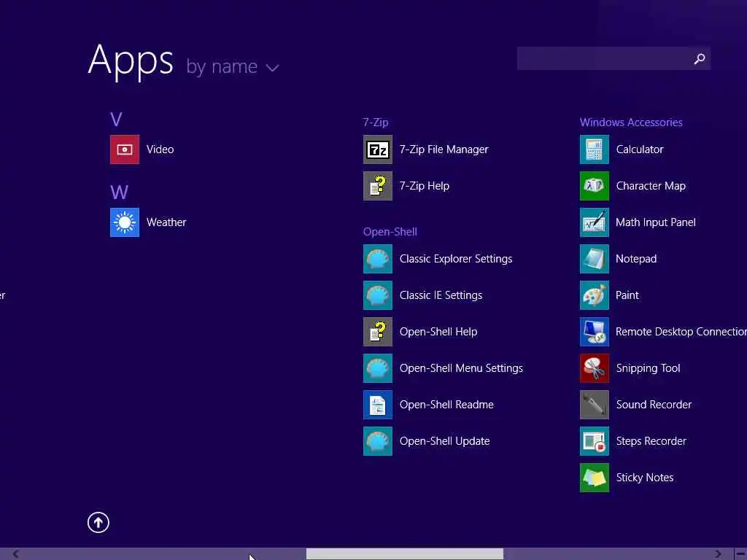
Task: Open the 7-Zip Help icon
Action: point(378,186)
